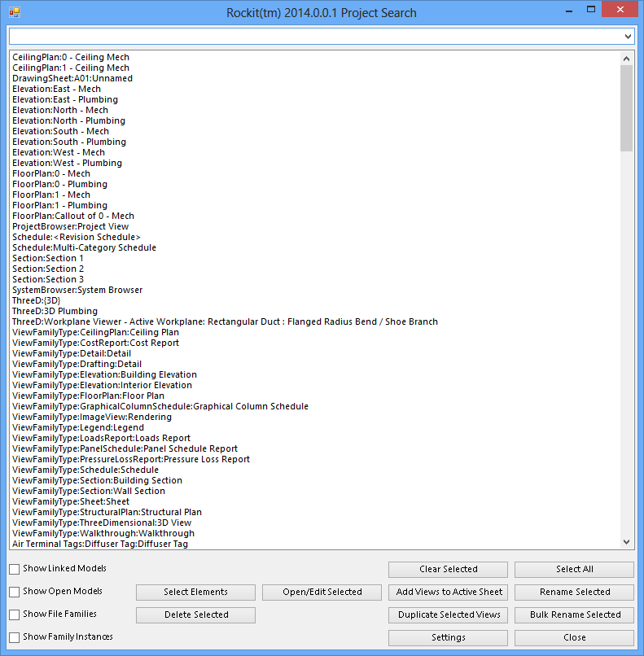Click Duplicate Selected Views button
Screen dimensions: 644x656
(x=448, y=615)
